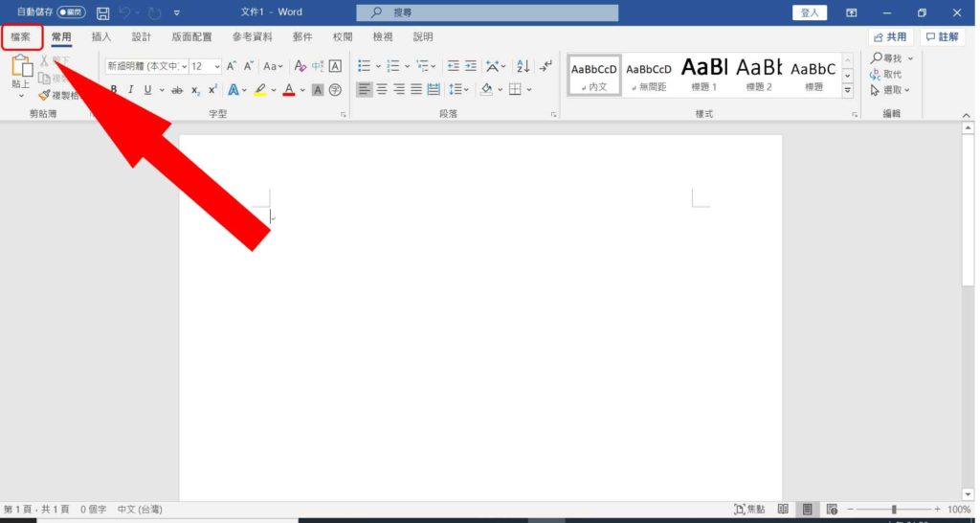Screen dimensions: 980x523
Task: Click the Sort A-Z icon
Action: 523,66
